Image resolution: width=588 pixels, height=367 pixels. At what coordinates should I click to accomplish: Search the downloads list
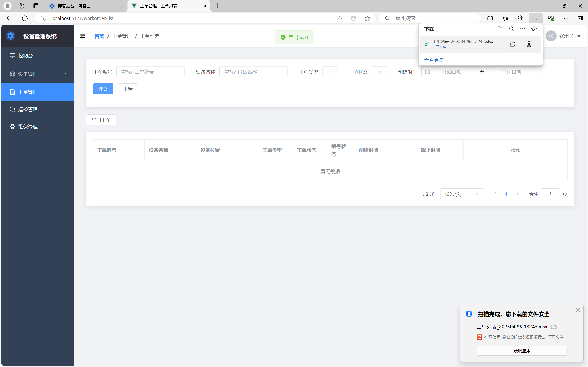[x=512, y=29]
